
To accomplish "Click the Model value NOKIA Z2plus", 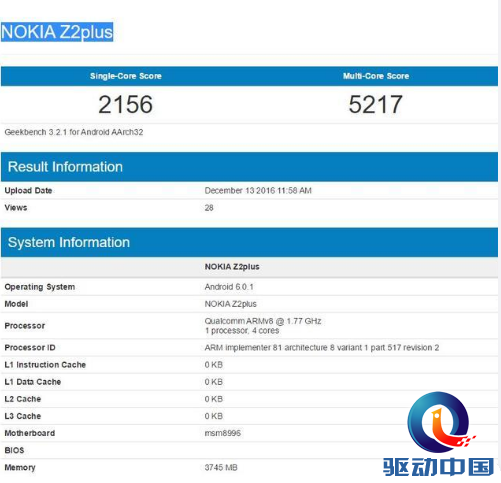I will coord(231,304).
